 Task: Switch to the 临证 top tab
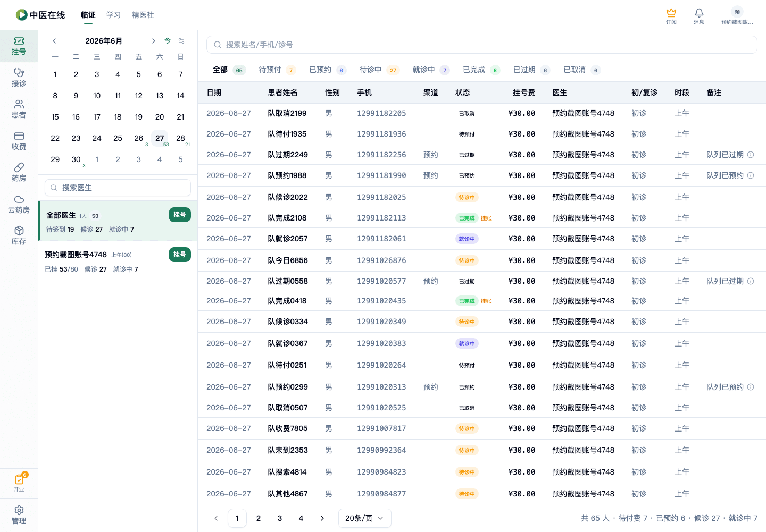[88, 15]
